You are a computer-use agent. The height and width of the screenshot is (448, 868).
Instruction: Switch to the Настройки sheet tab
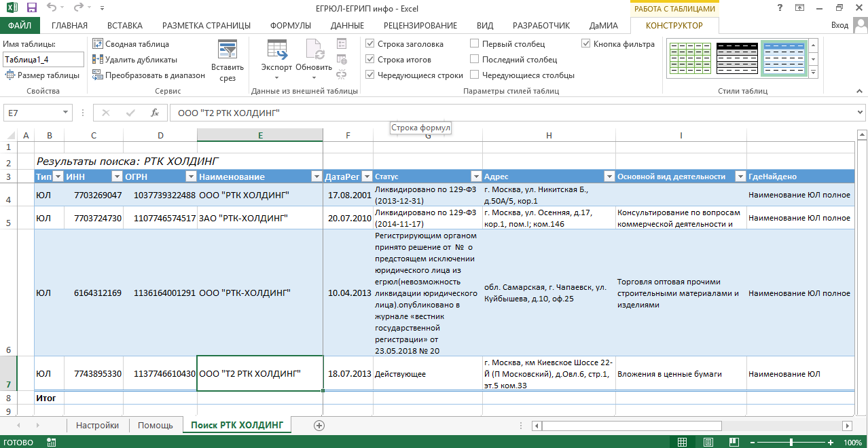97,425
